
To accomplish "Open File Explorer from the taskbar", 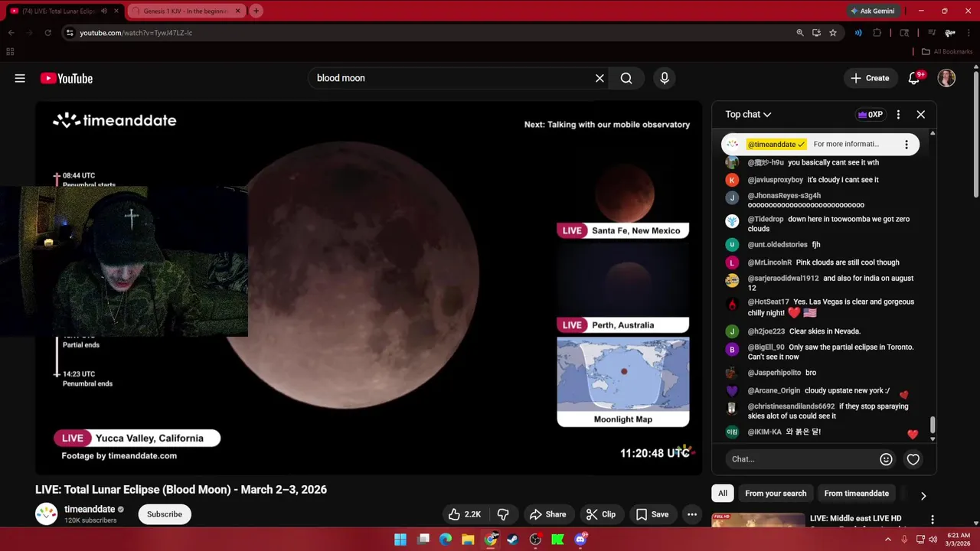I will coord(468,540).
